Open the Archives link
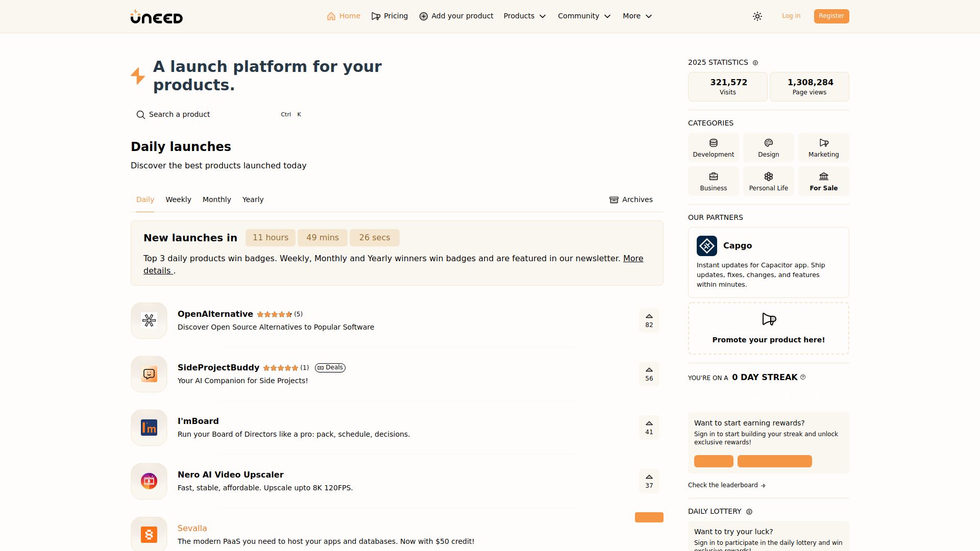Viewport: 980px width, 551px height. point(631,199)
